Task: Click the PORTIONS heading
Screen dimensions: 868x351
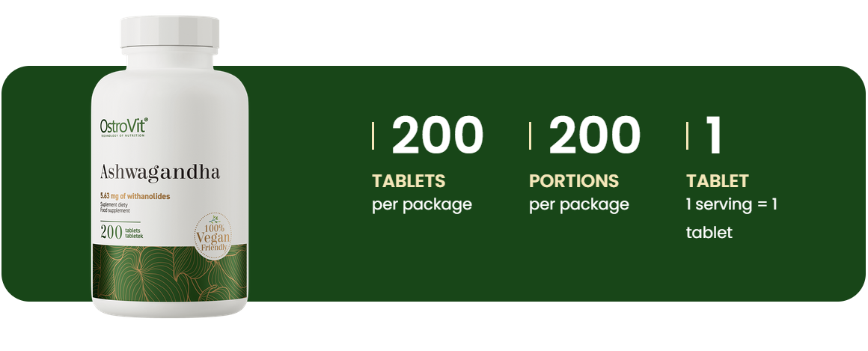Action: (x=574, y=181)
